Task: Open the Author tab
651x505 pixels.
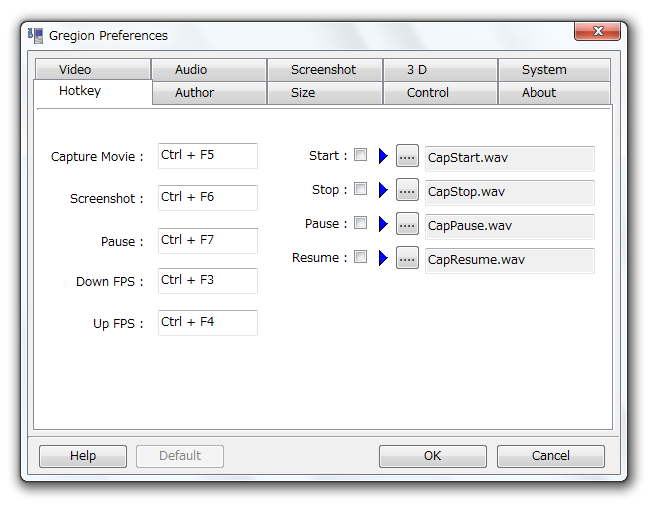Action: tap(209, 93)
